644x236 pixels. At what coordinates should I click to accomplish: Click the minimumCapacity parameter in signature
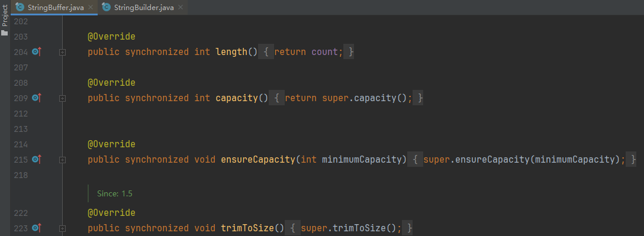click(362, 160)
